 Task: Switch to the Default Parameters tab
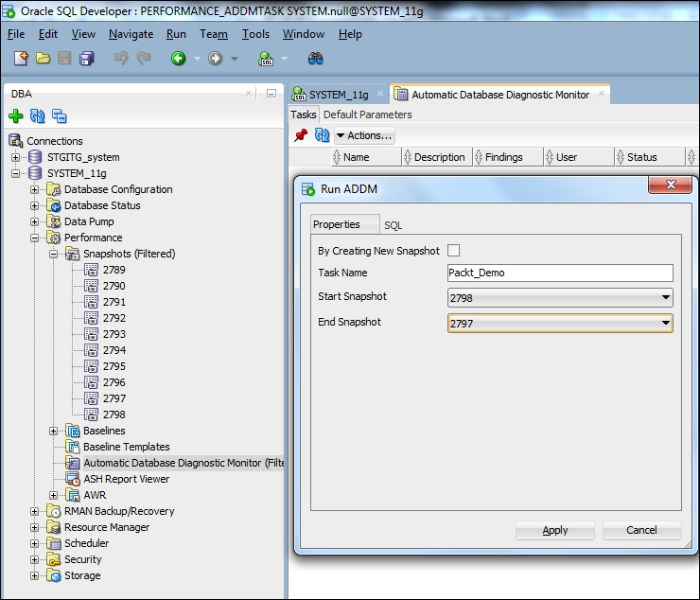[367, 115]
